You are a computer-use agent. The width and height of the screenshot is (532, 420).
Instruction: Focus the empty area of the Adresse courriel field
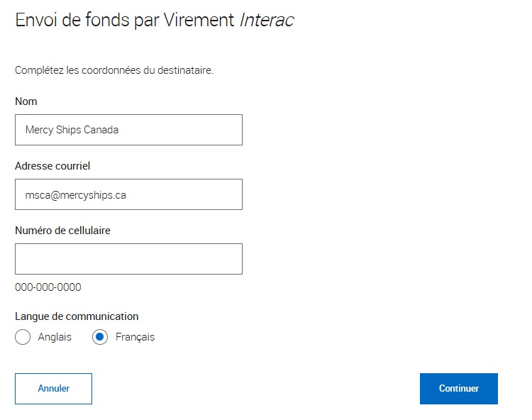(x=183, y=194)
